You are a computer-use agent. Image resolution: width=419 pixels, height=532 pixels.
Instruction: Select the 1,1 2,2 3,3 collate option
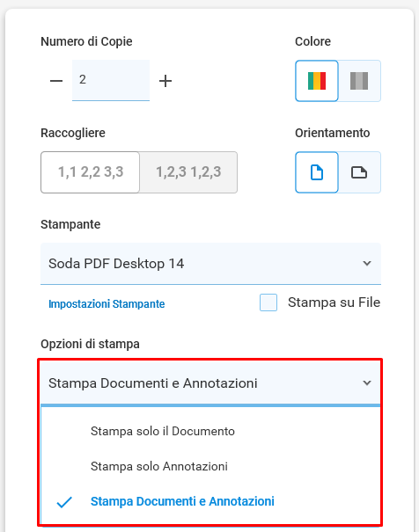pos(91,172)
